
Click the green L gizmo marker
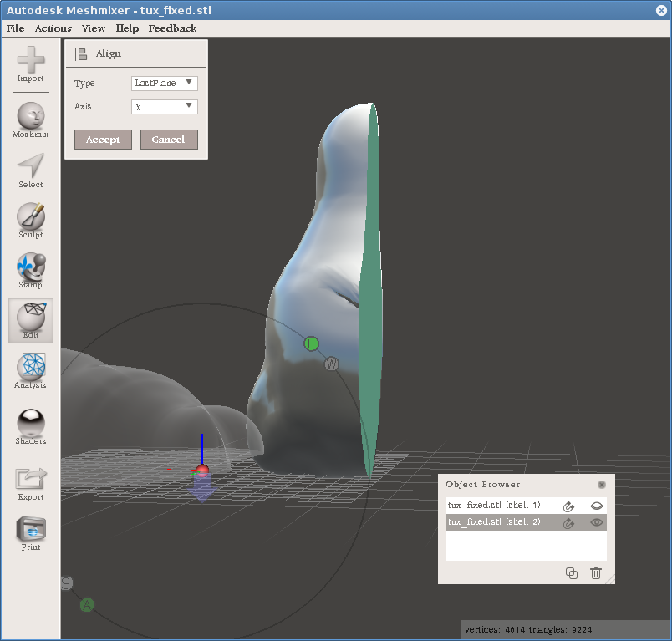[x=311, y=343]
